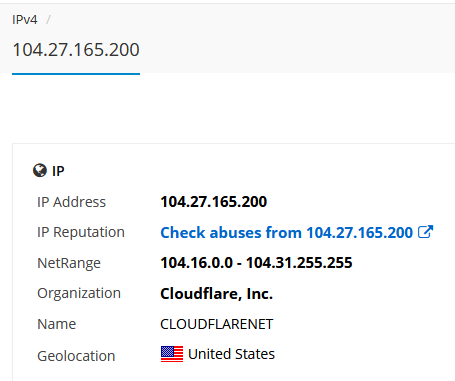Select the 104.27.165.200 page title tab
This screenshot has height=381, width=455.
click(76, 50)
